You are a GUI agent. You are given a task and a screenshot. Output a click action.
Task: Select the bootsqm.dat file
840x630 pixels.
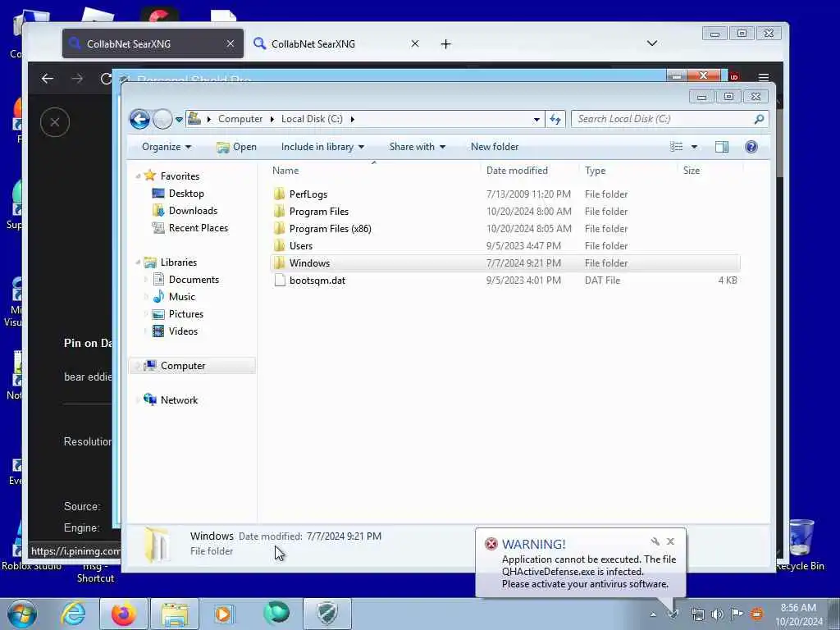click(x=317, y=281)
